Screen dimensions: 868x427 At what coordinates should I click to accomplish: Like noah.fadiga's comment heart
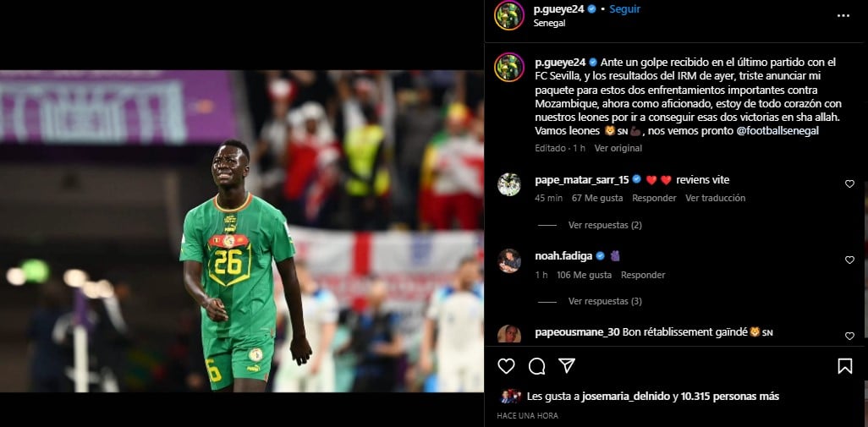849,260
